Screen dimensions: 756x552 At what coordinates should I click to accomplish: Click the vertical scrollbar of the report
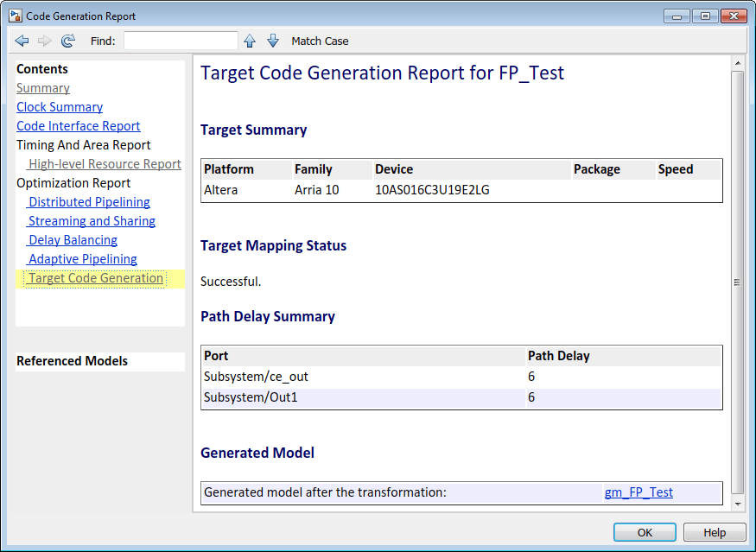(x=737, y=282)
